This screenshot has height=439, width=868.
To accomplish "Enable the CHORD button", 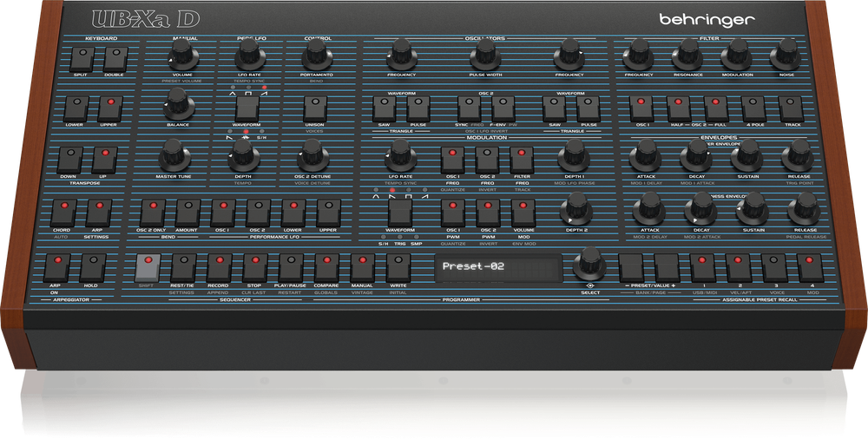I will pos(63,213).
